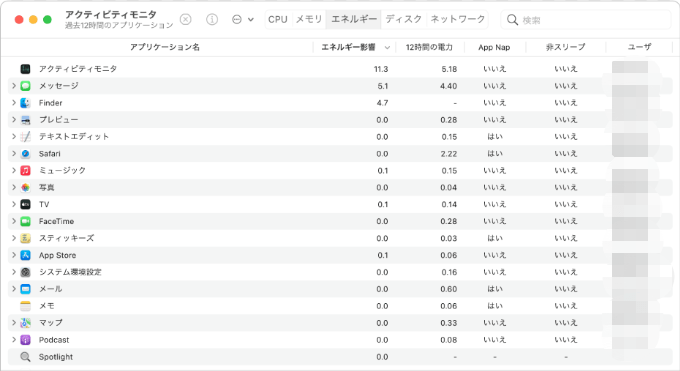Expand the 写真 row

pyautogui.click(x=13, y=187)
